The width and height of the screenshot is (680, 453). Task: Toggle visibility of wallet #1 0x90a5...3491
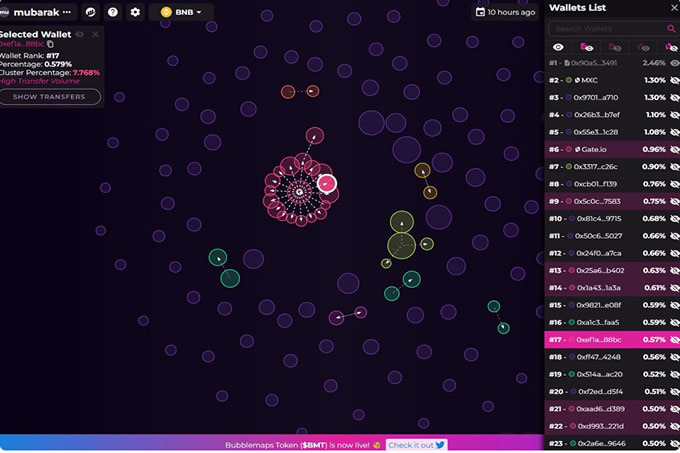pyautogui.click(x=673, y=63)
